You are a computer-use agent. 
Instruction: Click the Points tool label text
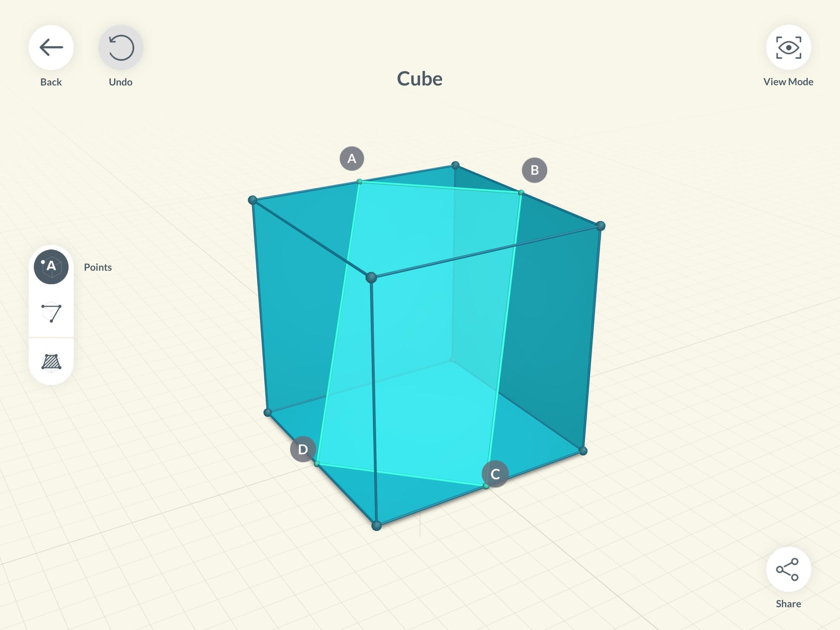click(x=97, y=267)
